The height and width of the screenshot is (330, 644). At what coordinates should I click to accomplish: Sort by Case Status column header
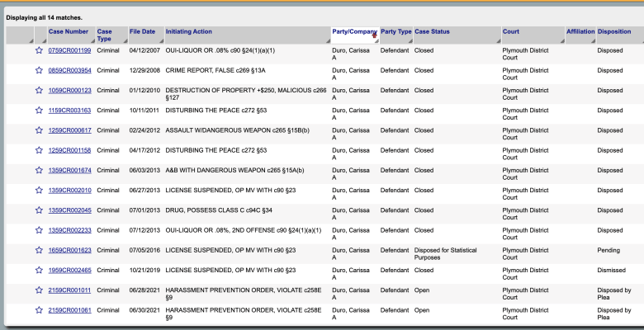click(432, 31)
